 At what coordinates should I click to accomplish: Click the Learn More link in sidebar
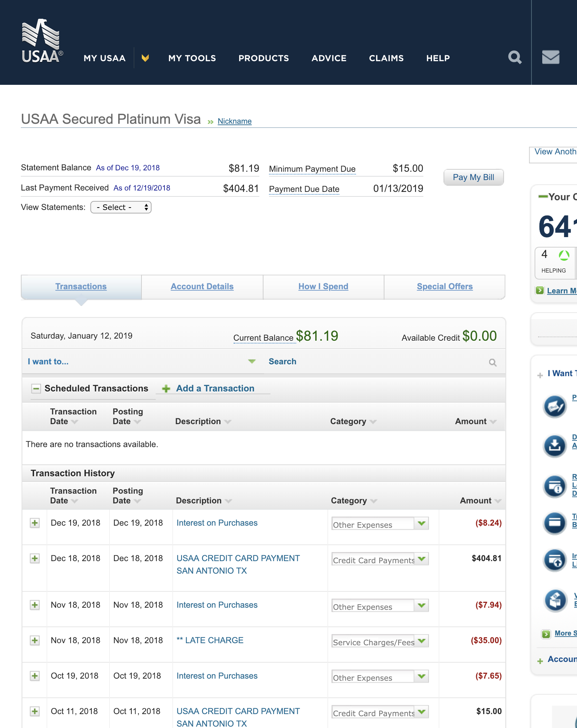(x=562, y=291)
